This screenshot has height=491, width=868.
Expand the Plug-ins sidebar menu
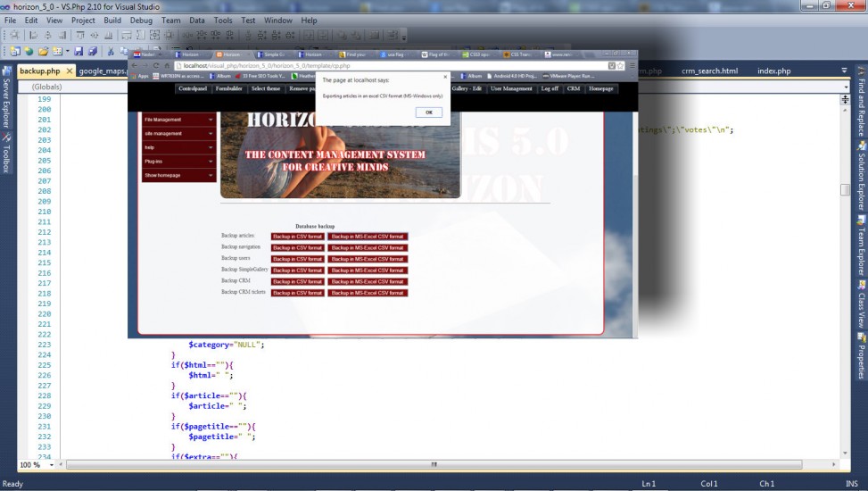[178, 162]
